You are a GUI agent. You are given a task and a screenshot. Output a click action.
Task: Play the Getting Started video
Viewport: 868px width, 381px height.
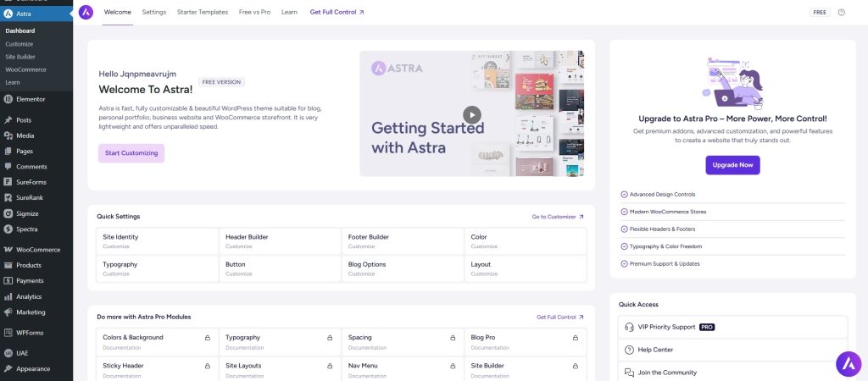click(x=471, y=115)
